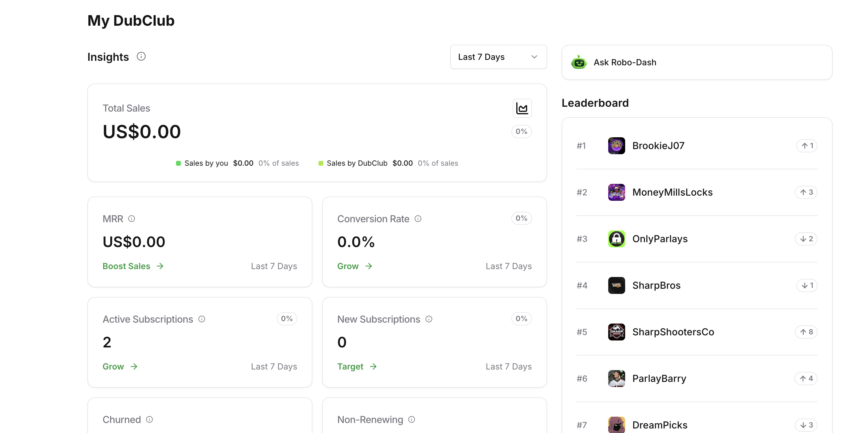Click OnlyParlays' down 2 rank badge
This screenshot has height=433, width=868.
click(806, 239)
